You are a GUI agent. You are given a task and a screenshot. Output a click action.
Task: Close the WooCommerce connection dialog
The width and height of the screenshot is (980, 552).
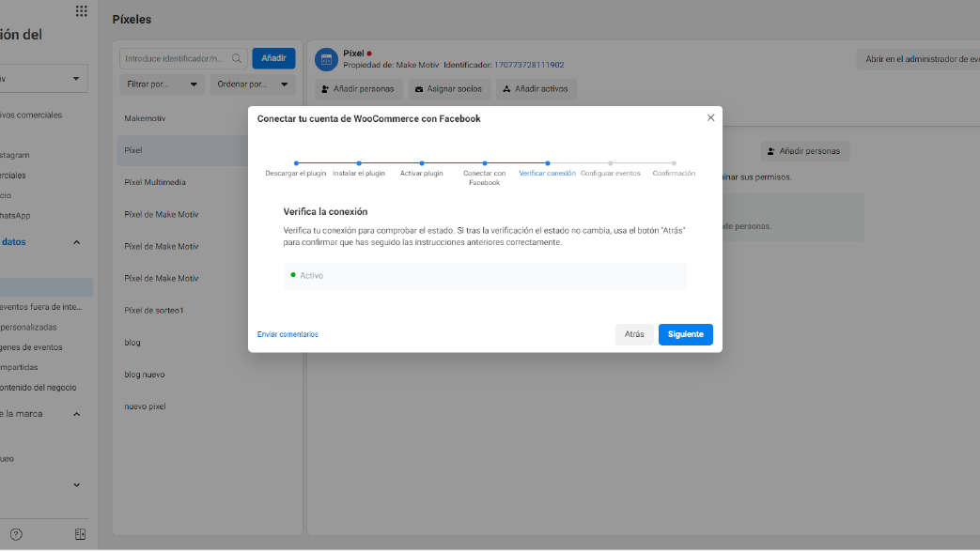pyautogui.click(x=710, y=118)
